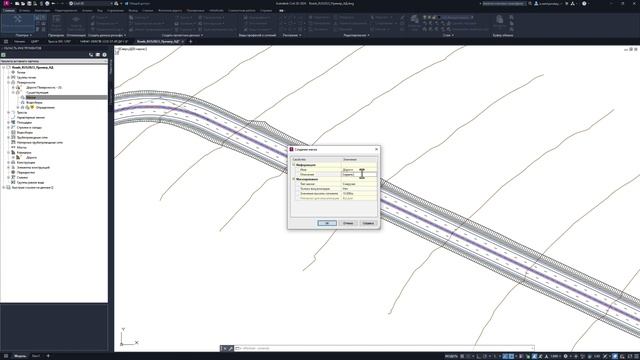Click the Описание value field in dialog
640x360 pixels.
tap(359, 174)
